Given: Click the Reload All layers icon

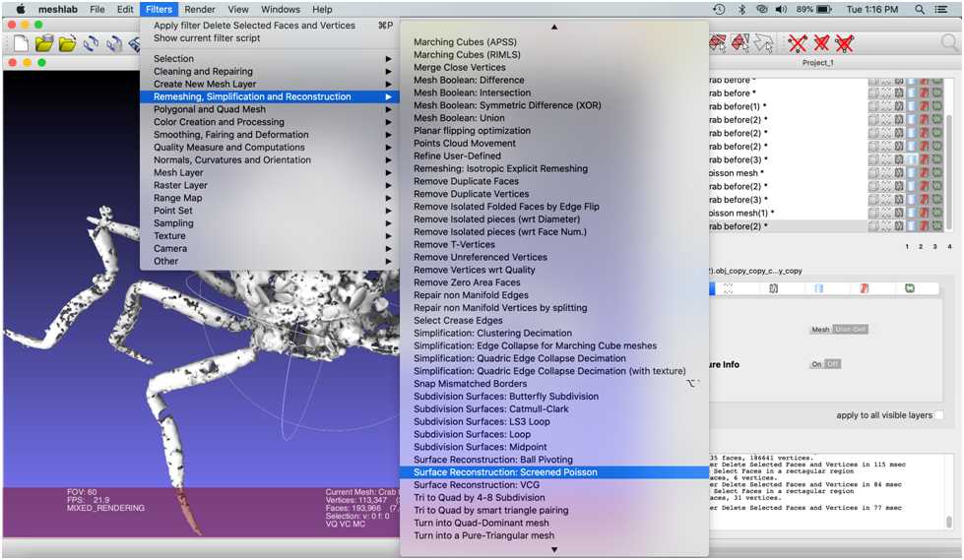Looking at the screenshot, I should click(x=114, y=43).
